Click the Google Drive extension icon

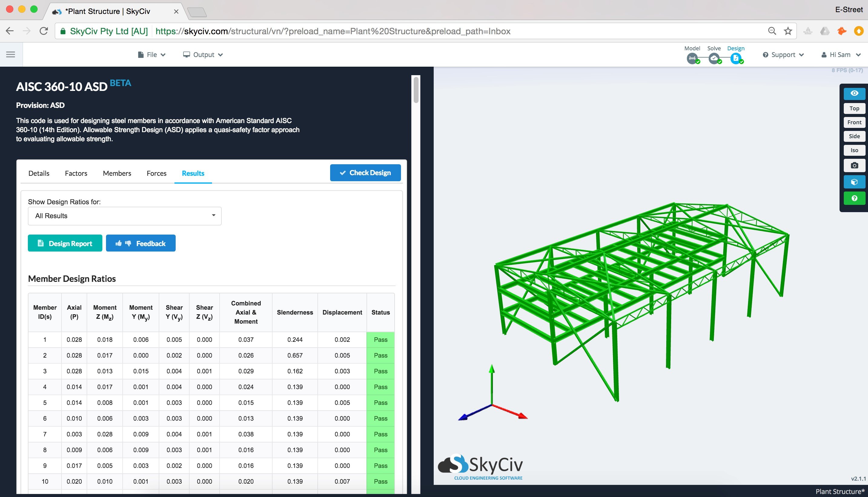click(x=825, y=31)
